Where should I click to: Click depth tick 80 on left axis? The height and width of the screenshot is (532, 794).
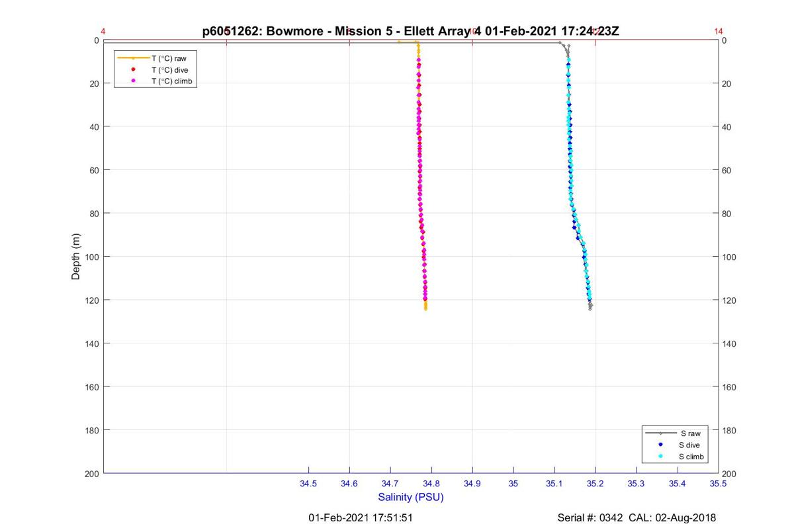tap(94, 213)
